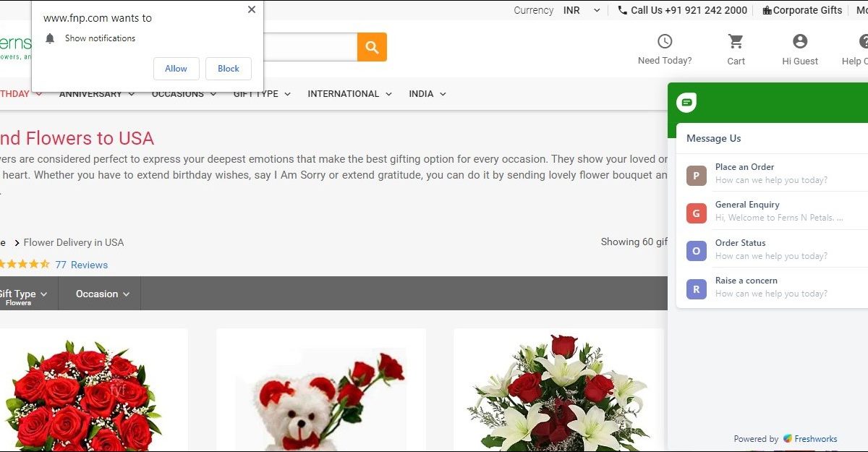The height and width of the screenshot is (452, 868).
Task: Open the INTERNATIONAL menu
Action: point(349,94)
